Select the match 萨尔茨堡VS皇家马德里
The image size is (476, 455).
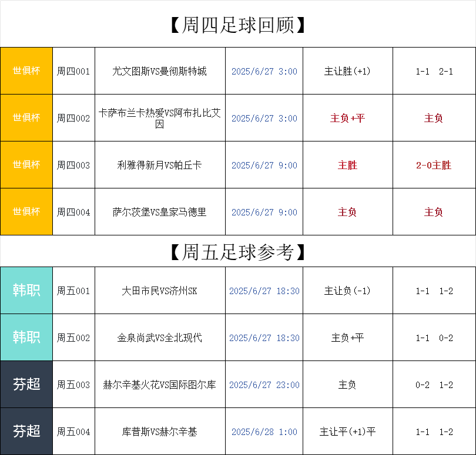[x=160, y=212]
